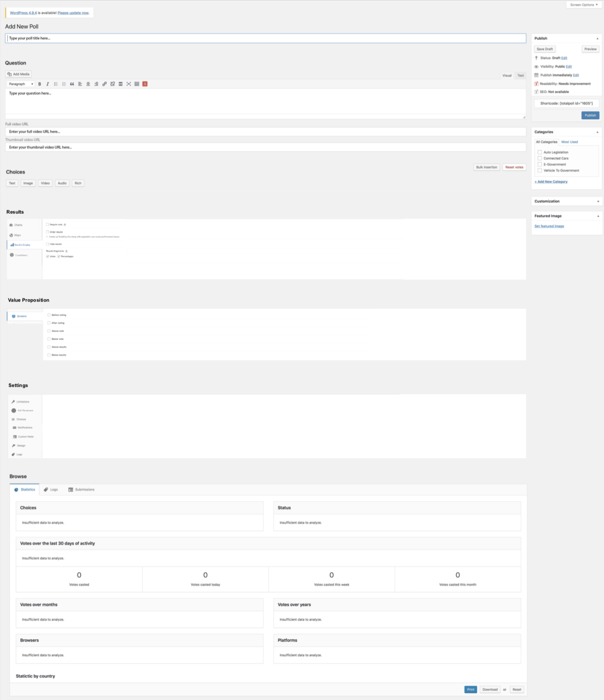Check the Connected Cars category
The width and height of the screenshot is (604, 700).
540,158
